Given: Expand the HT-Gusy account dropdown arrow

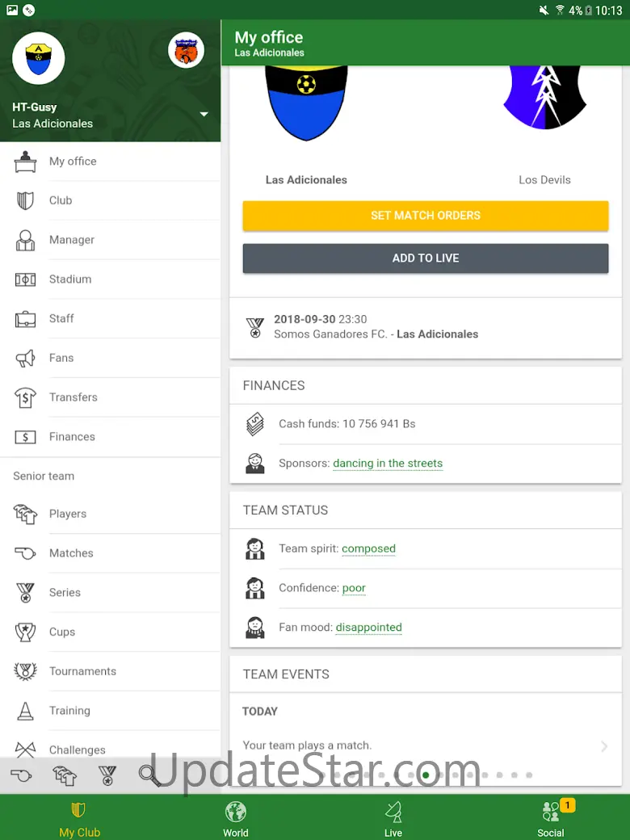Looking at the screenshot, I should coord(204,114).
